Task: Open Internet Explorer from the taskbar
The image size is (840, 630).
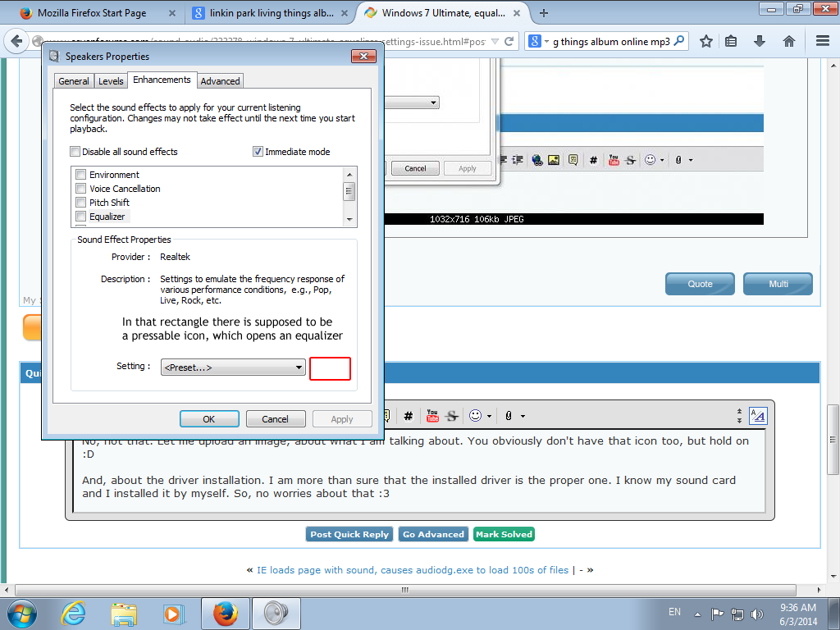Action: pyautogui.click(x=73, y=614)
